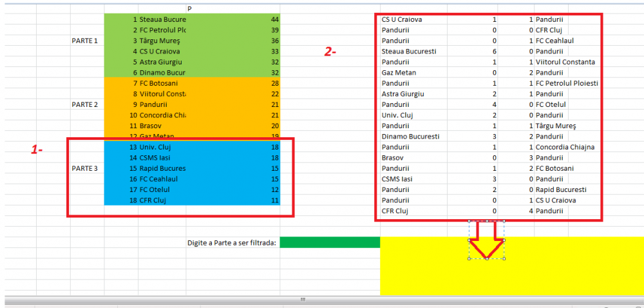Image resolution: width=644 pixels, height=308 pixels.
Task: Click the Viitorul Constanta away team cell
Action: point(565,62)
